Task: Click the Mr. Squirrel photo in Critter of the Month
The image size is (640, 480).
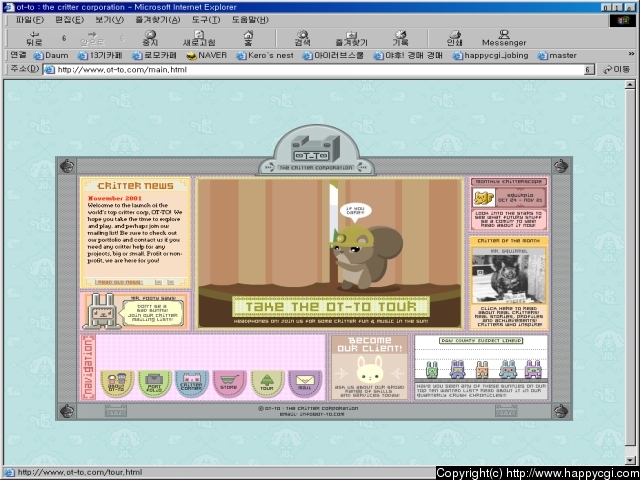Action: pos(509,279)
